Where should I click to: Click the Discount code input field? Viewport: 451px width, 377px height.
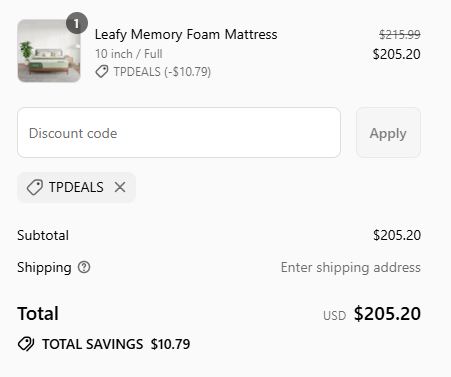coord(179,133)
